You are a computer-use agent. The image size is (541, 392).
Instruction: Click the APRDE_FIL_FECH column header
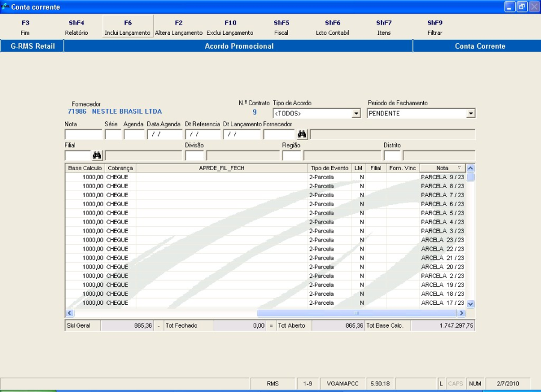[221, 168]
